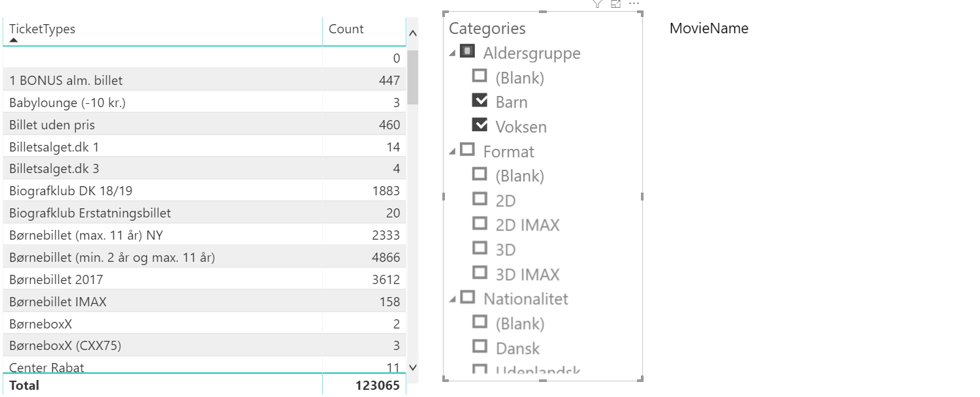Viewport: 980px width, 397px height.
Task: Click the count value 2333
Action: (x=385, y=235)
